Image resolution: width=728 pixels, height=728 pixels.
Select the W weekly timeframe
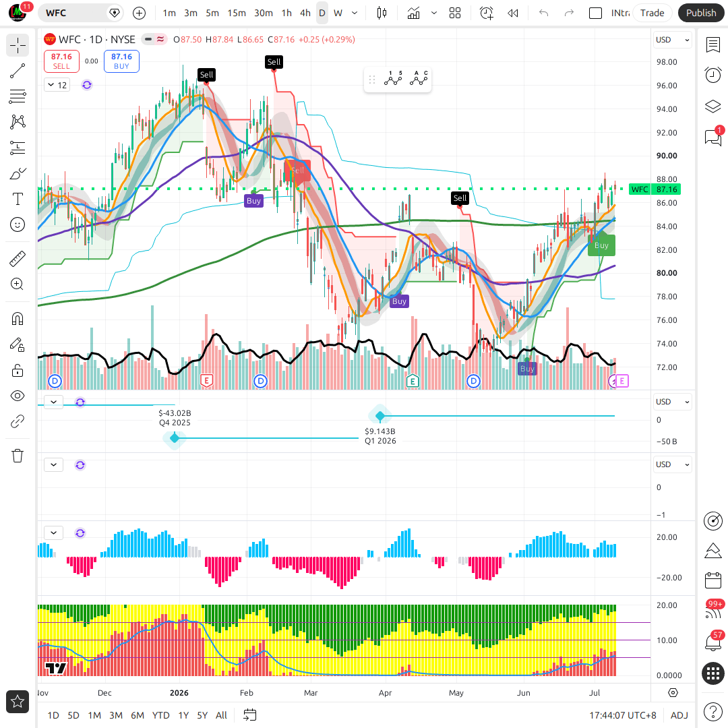(x=338, y=13)
